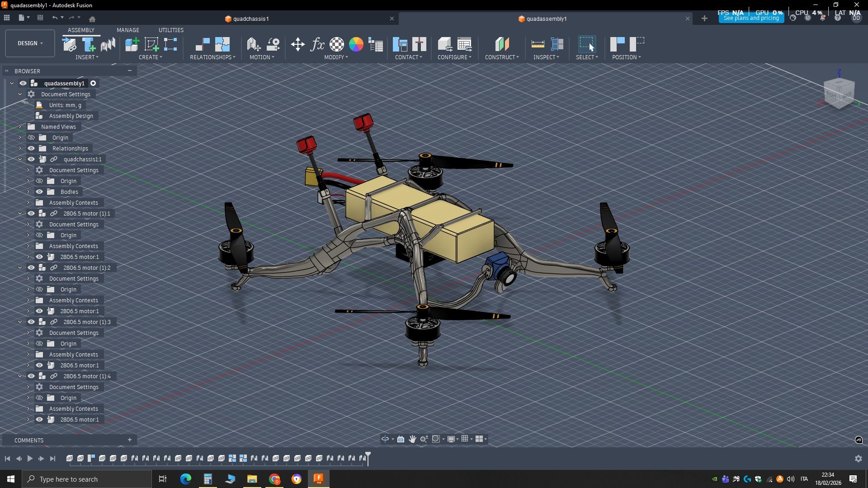Hide quadchassis1:1 component with eye icon
This screenshot has height=488, width=868.
tap(31, 160)
